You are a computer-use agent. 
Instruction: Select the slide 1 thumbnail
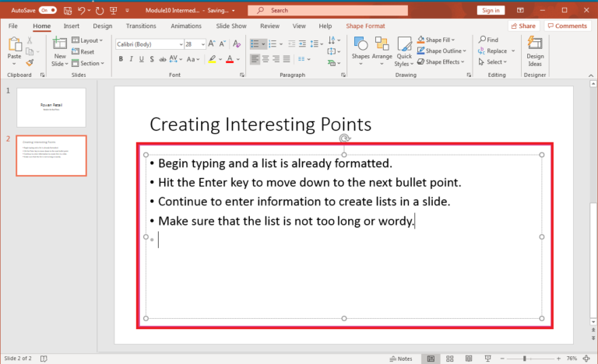[51, 107]
